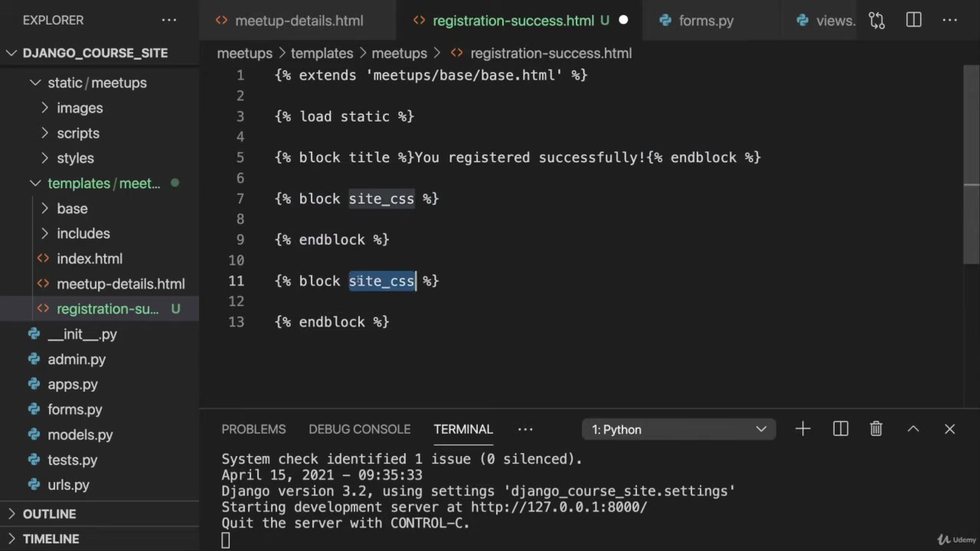Add a new terminal with plus icon
Viewport: 980px width, 551px height.
click(802, 429)
